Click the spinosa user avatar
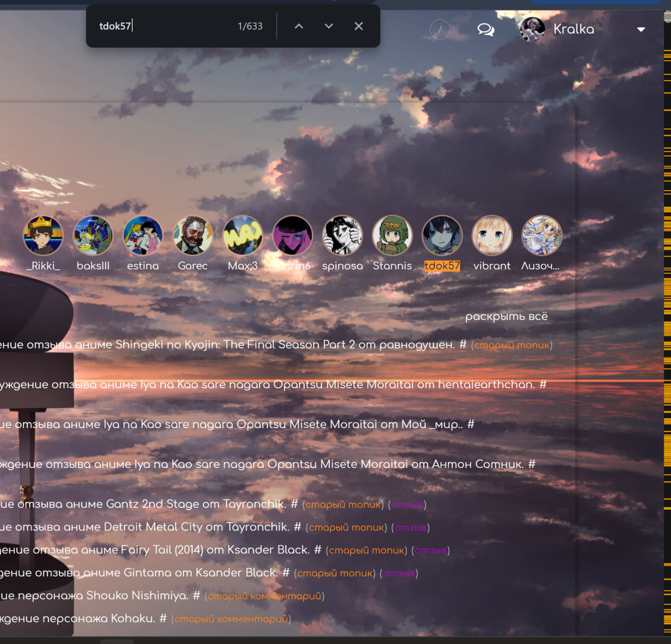The image size is (671, 644). click(342, 235)
